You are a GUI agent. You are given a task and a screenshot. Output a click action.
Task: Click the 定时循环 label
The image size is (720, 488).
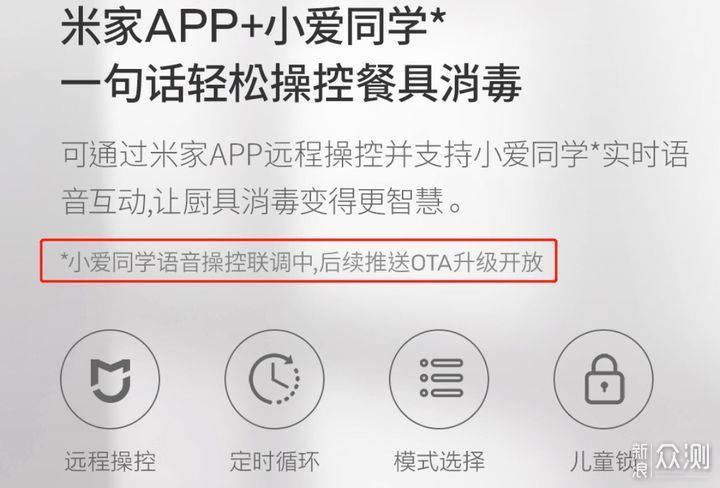[274, 461]
